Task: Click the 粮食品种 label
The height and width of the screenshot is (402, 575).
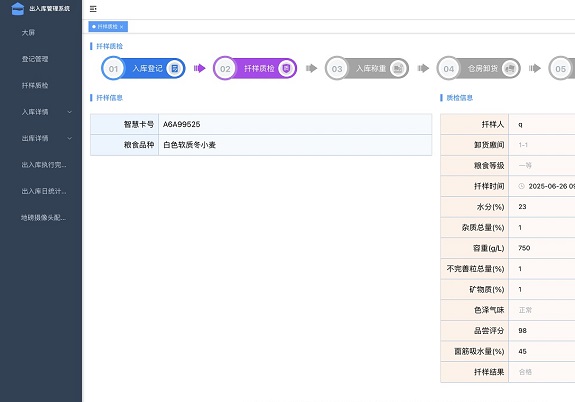Action: point(139,145)
